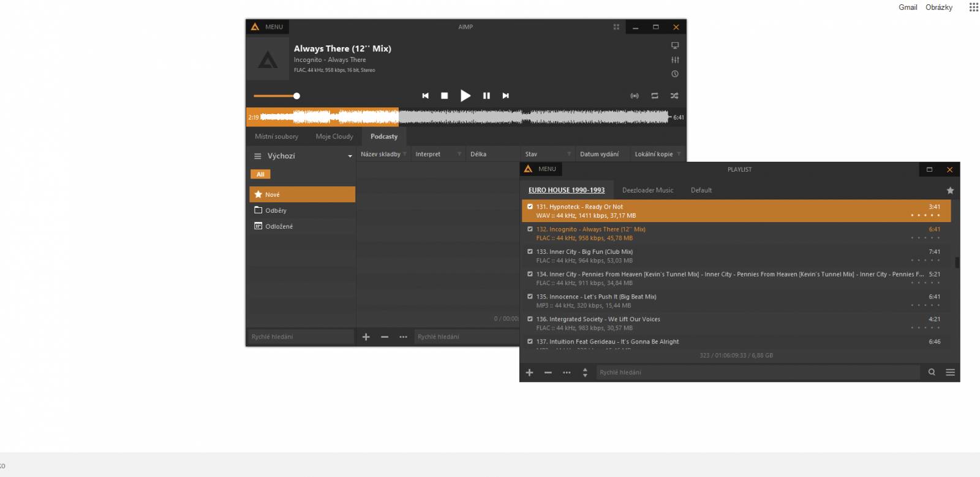Sort by the Délka column header

click(493, 154)
